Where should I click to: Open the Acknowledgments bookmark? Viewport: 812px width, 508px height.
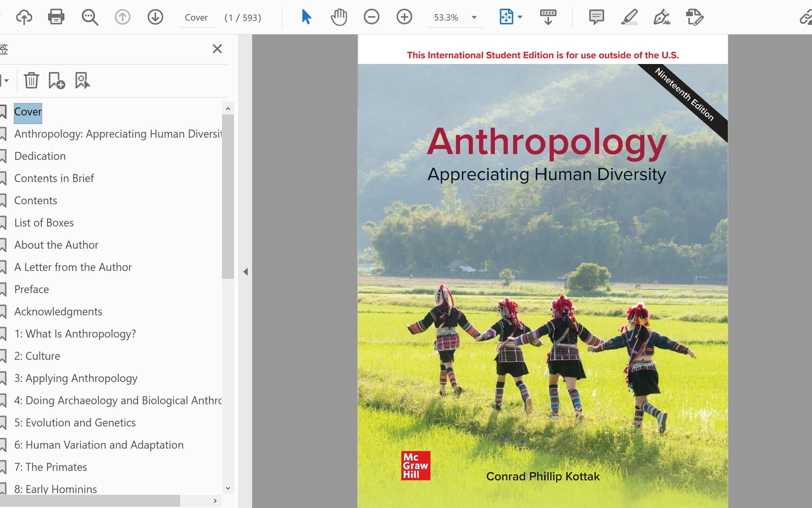[58, 311]
